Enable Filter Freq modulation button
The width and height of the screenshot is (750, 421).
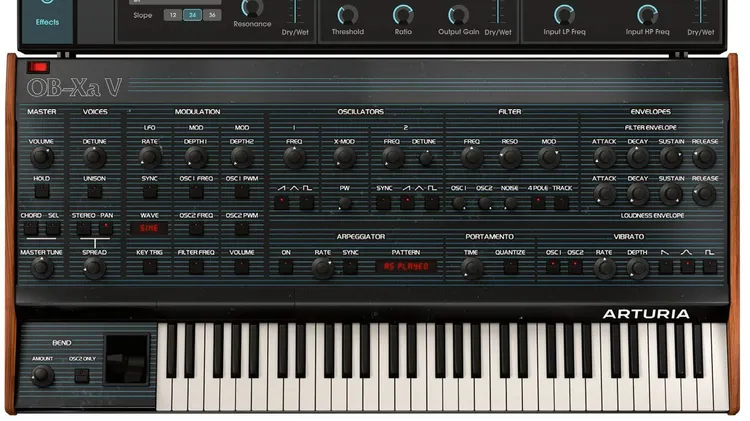(x=196, y=266)
